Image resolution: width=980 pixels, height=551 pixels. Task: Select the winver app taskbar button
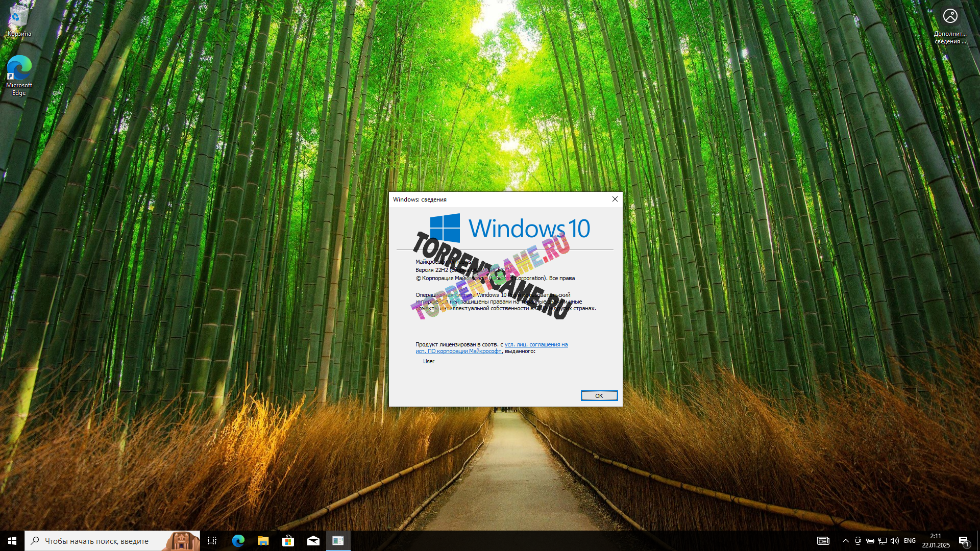click(x=338, y=541)
